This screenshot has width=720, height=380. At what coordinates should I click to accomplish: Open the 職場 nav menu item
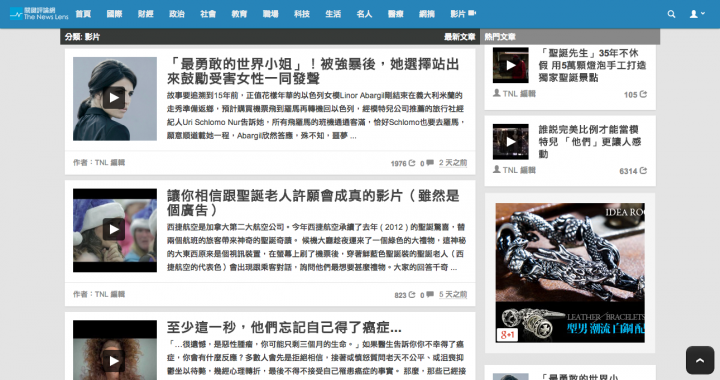(x=270, y=14)
